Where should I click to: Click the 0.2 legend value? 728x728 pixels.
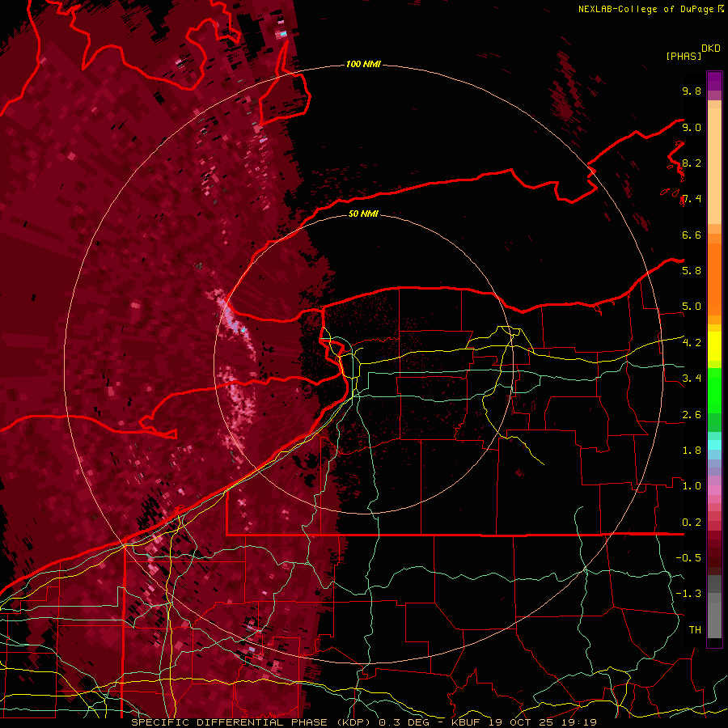tap(692, 523)
